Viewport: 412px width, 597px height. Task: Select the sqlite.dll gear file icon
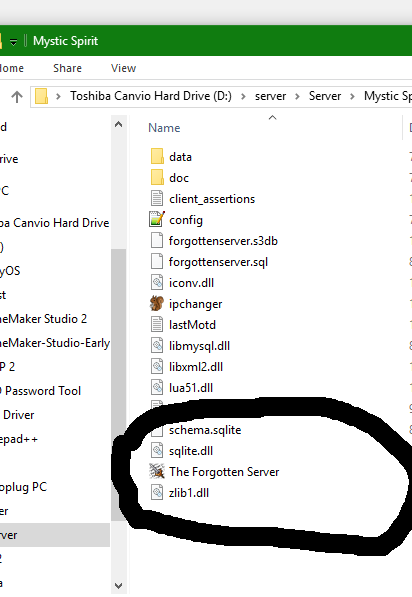click(157, 450)
